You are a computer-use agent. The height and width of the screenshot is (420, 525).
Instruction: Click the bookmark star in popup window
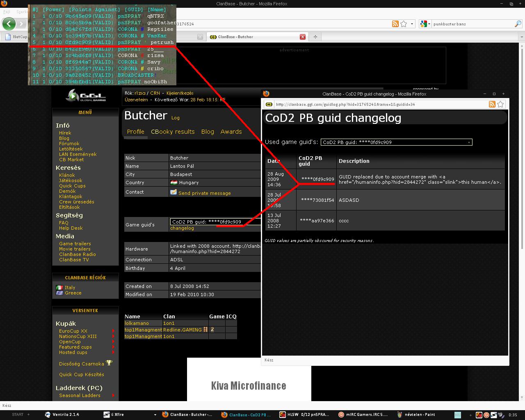[x=500, y=104]
